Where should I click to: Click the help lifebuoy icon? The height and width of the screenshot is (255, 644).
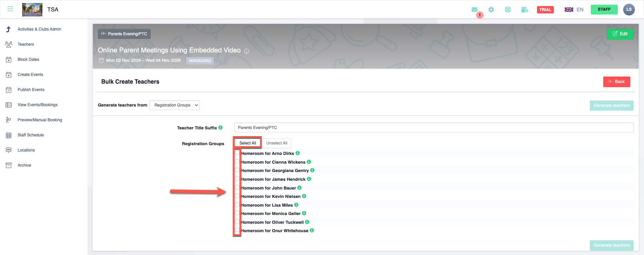tap(508, 10)
